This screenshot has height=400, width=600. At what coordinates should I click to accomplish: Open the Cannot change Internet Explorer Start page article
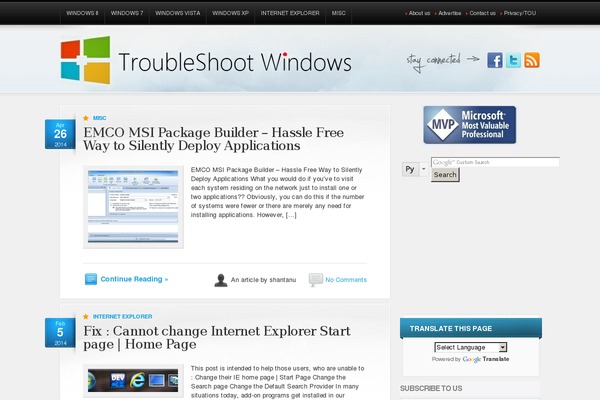click(217, 338)
